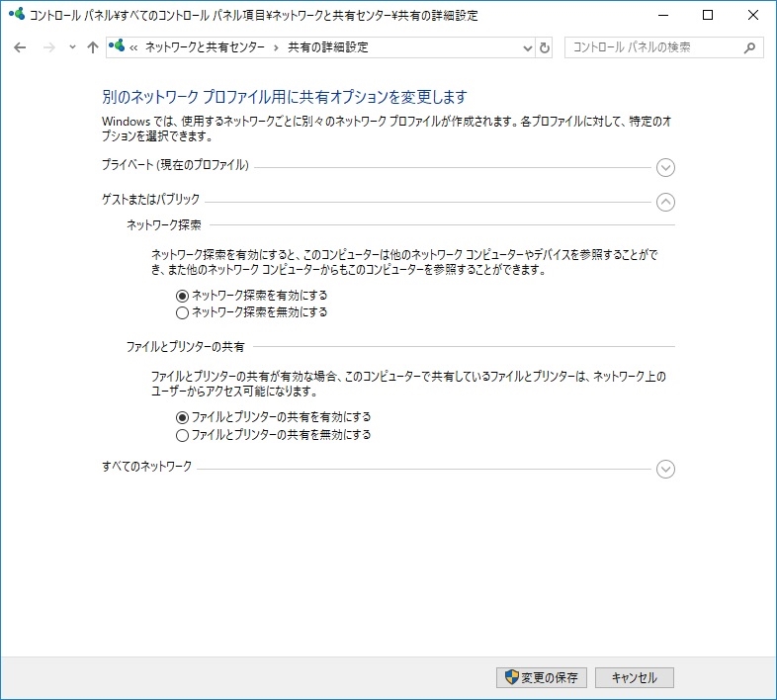Minimize the control panel window
777x700 pixels.
(663, 15)
